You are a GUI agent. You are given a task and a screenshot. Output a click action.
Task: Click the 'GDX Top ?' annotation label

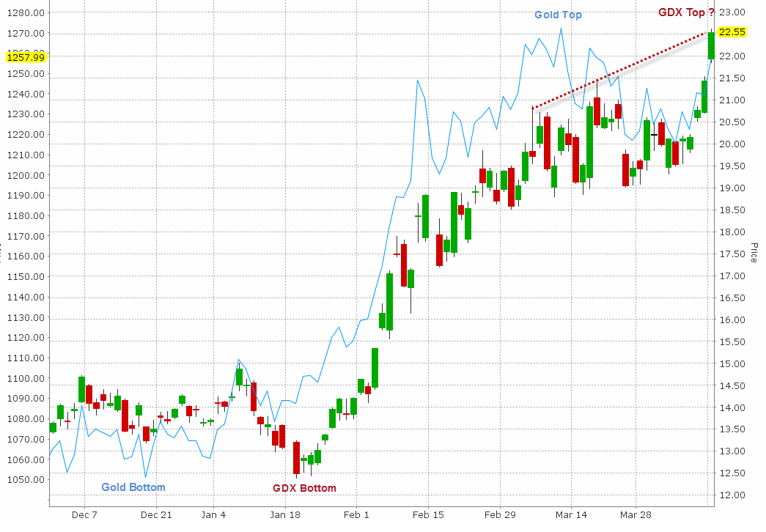(686, 12)
